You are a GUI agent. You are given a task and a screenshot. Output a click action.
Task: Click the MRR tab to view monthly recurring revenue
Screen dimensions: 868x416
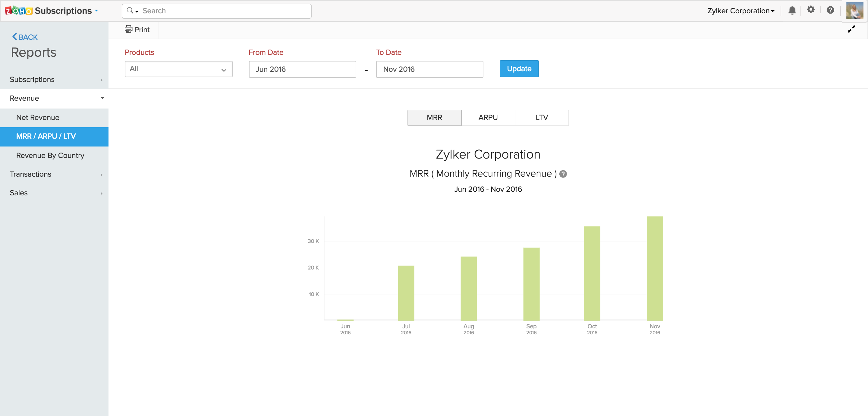[434, 118]
